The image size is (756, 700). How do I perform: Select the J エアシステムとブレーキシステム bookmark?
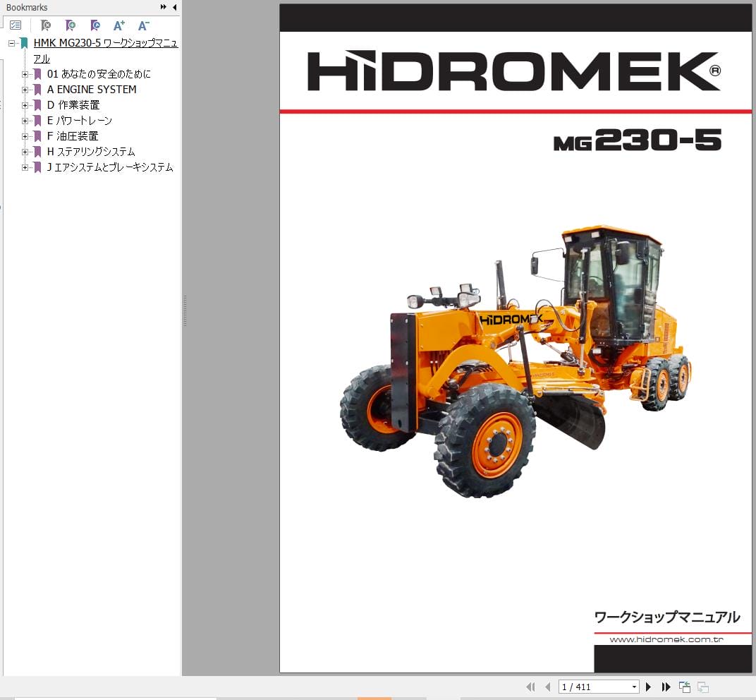[x=110, y=167]
